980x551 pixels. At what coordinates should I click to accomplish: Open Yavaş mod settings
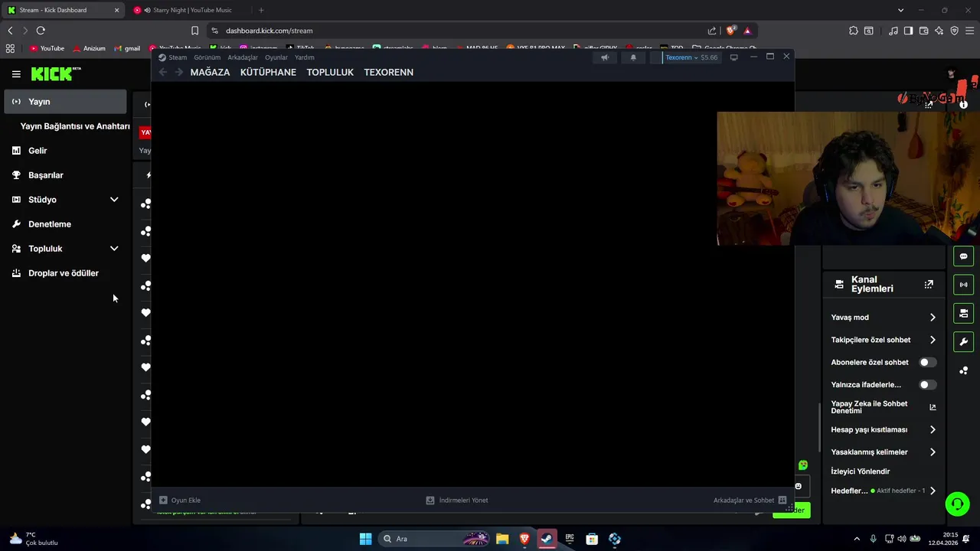pos(883,318)
